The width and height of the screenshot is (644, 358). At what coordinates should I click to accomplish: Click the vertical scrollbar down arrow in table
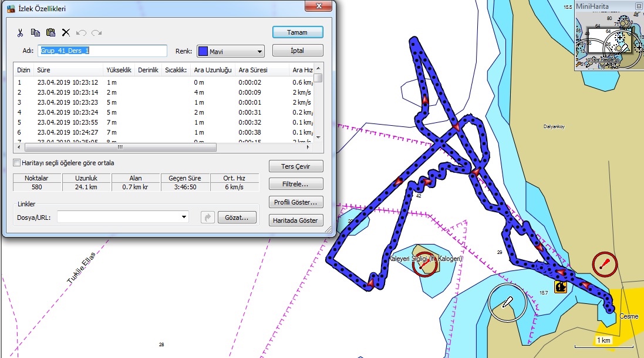pyautogui.click(x=318, y=138)
